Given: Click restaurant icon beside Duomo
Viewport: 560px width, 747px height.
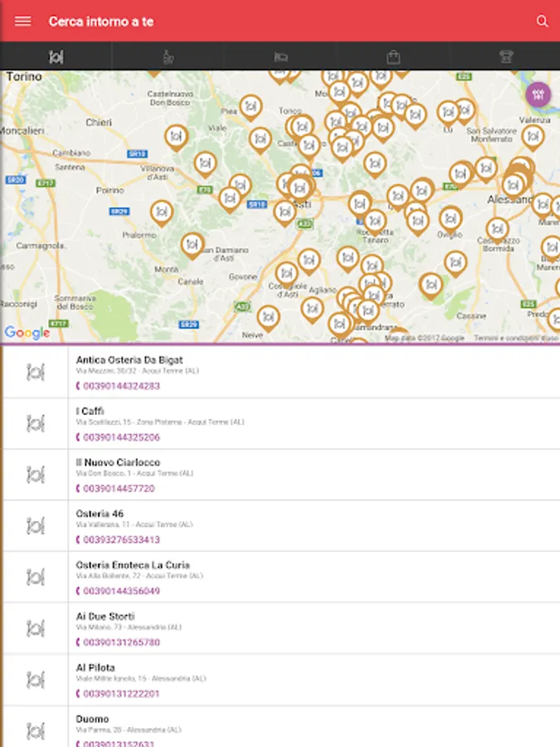Looking at the screenshot, I should tap(35, 730).
